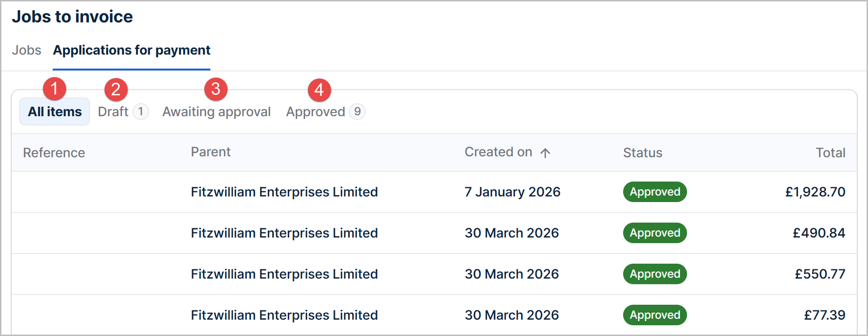Click red annotation marker number 1
The width and height of the screenshot is (868, 336).
pos(55,89)
